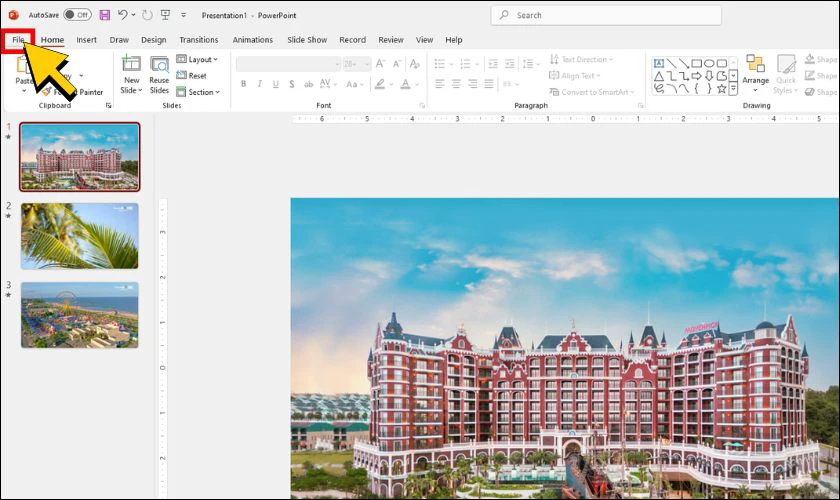Open Quick Styles gallery
840x500 pixels.
pos(786,74)
